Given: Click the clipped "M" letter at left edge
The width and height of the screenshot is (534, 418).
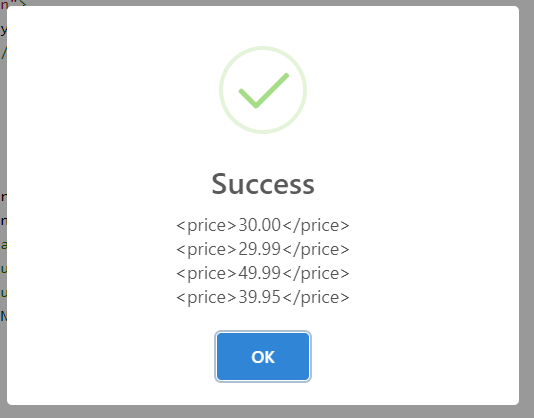Looking at the screenshot, I should click(x=3, y=316).
